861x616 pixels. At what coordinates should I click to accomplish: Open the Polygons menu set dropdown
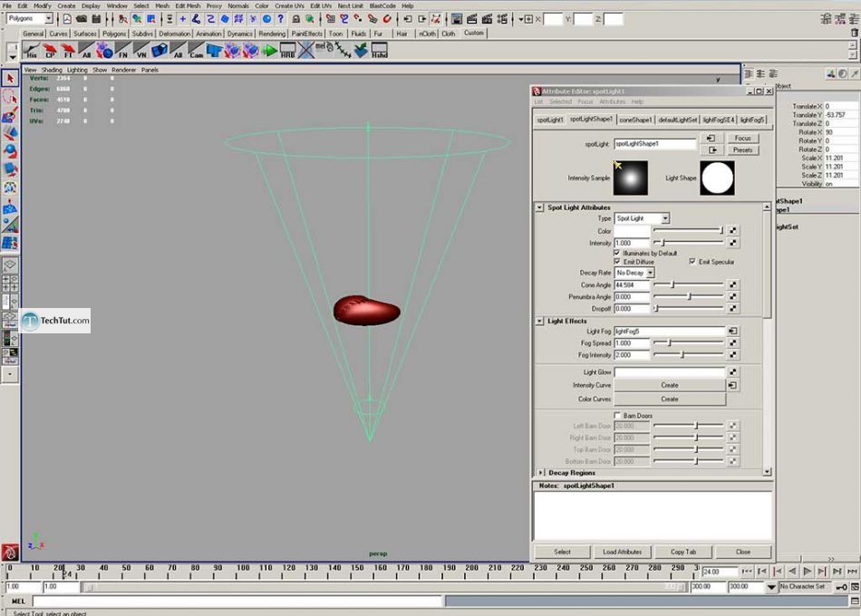(48, 19)
